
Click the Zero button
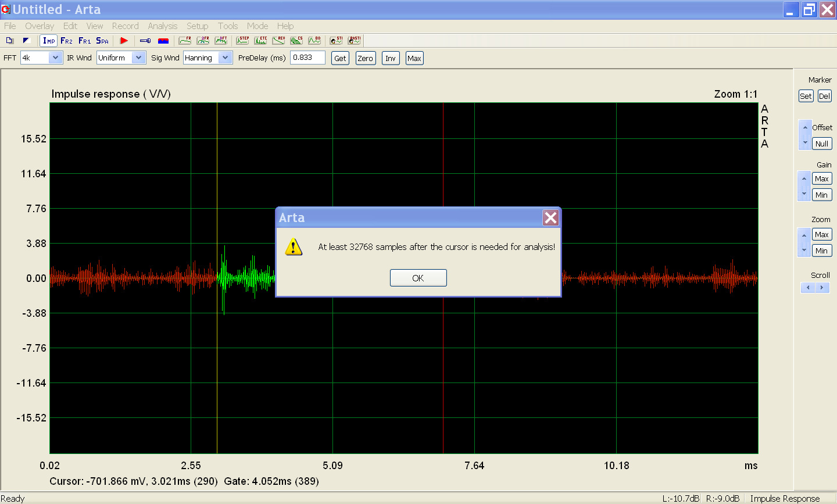[x=366, y=58]
